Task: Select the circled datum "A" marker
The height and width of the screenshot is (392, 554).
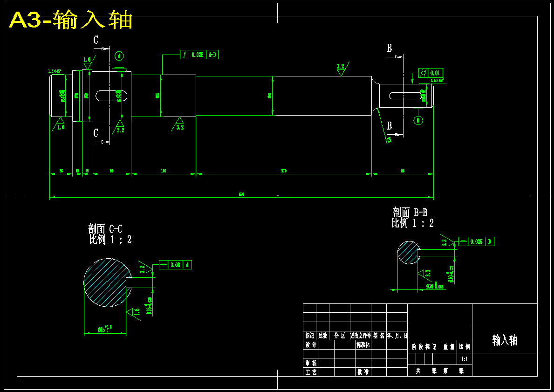Action: click(119, 56)
